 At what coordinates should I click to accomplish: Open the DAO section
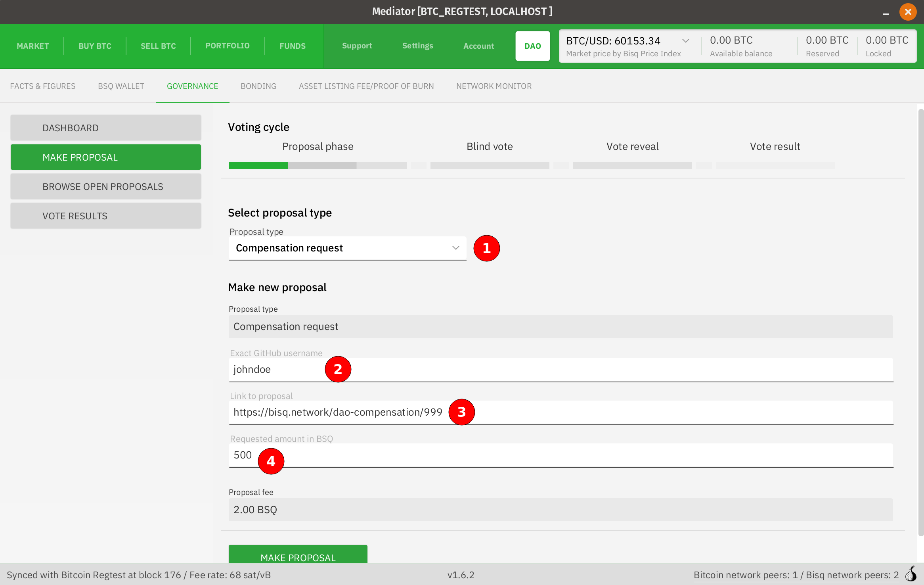click(532, 46)
